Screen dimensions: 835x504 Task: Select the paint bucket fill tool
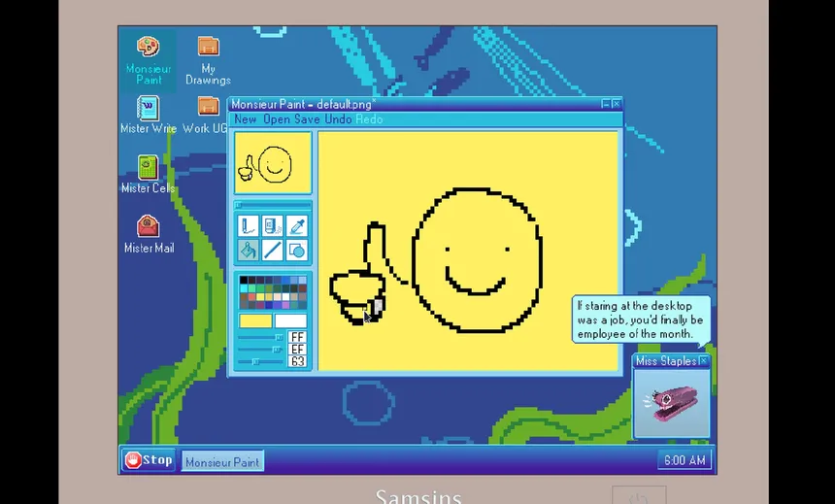(248, 250)
